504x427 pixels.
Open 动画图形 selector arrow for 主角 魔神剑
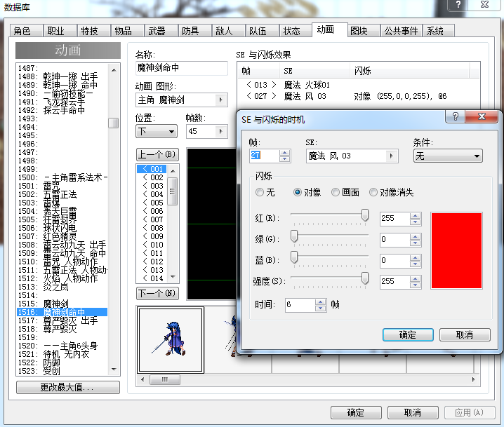pos(221,100)
